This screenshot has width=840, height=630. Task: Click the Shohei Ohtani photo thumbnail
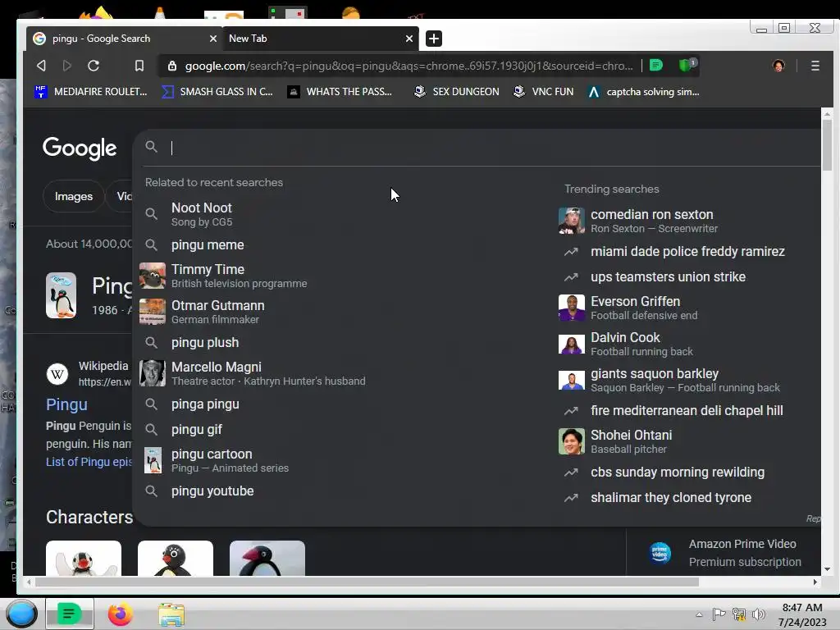point(571,441)
